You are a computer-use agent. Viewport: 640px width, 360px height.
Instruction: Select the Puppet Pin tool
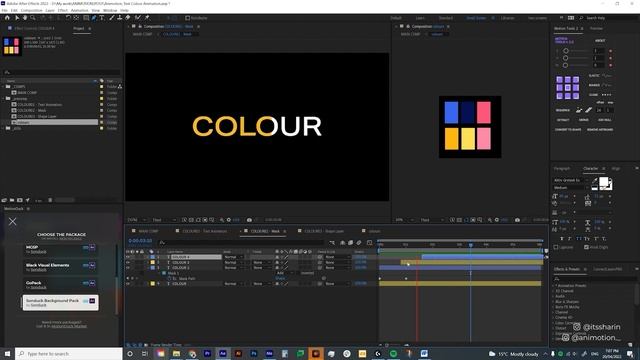[147, 18]
